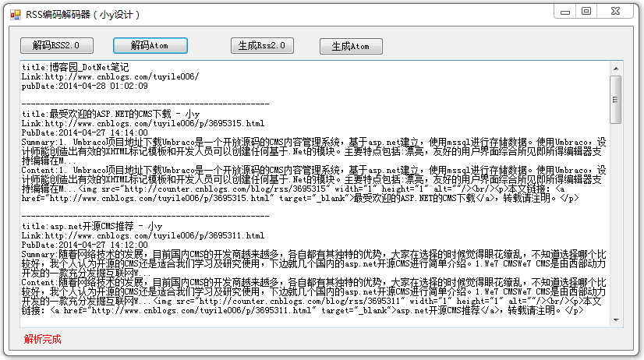Screen dimensions: 644x360
Task: Click the link line ending tuyile006/
Action: [110, 77]
